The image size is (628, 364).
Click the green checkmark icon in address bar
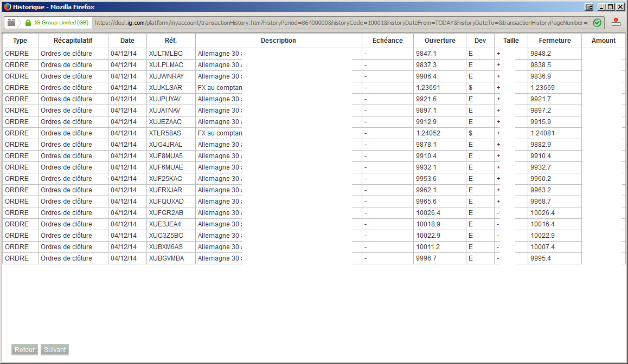pos(597,23)
